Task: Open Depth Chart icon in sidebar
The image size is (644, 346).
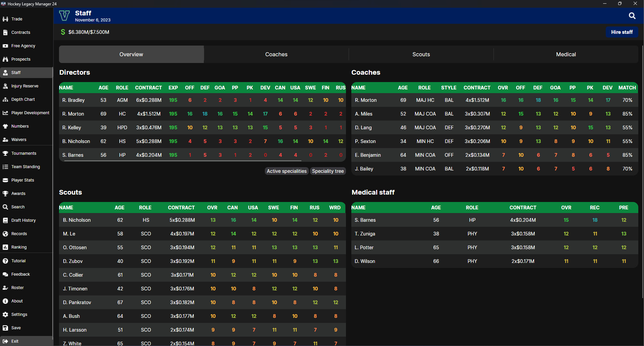Action: [x=5, y=99]
